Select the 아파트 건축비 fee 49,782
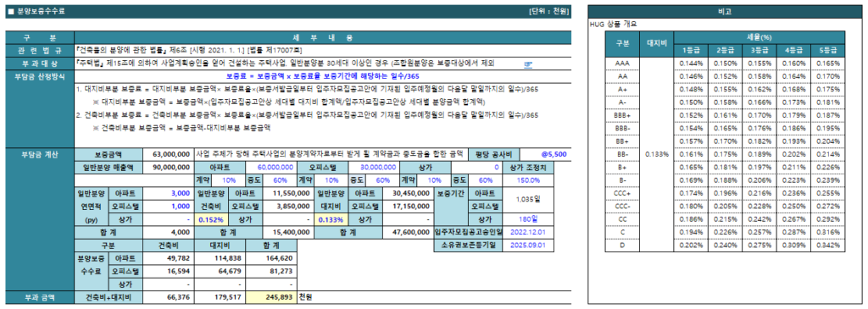 pos(169,257)
